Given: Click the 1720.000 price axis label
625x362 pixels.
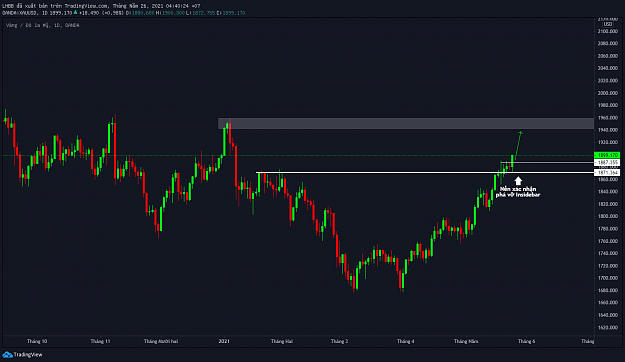Looking at the screenshot, I should point(608,266).
